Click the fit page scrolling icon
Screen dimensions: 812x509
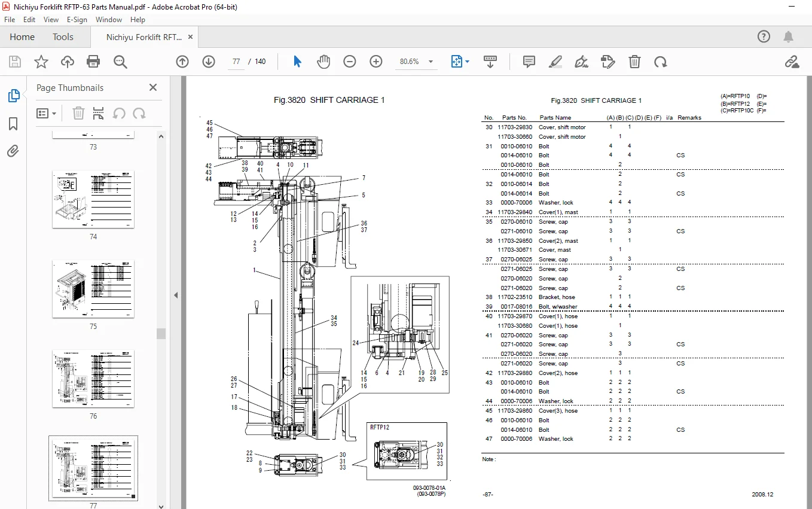coord(456,62)
